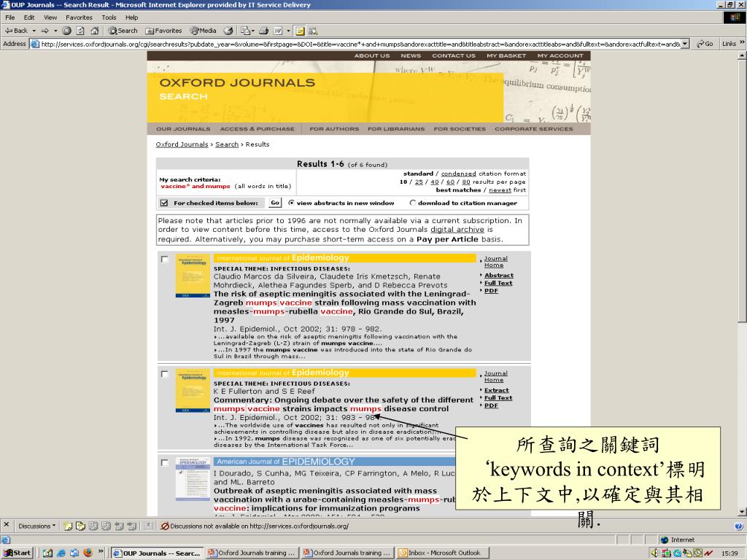Click the Refresh page icon
This screenshot has height=560, width=747.
[80, 31]
